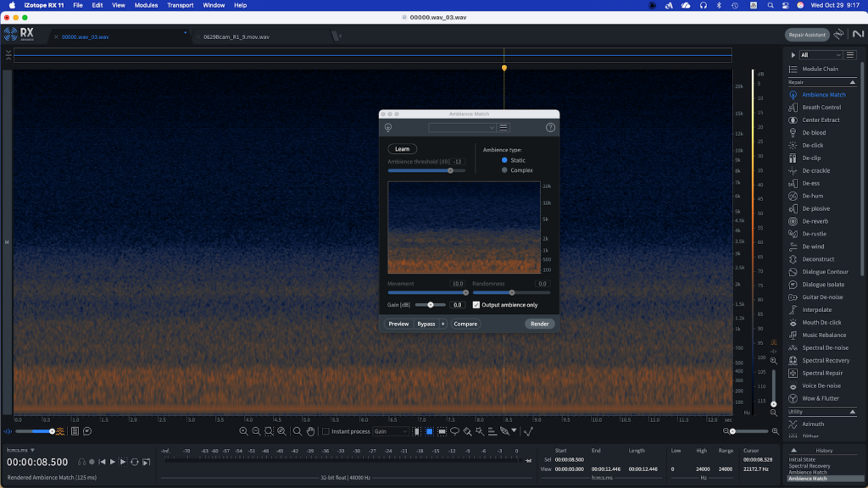Viewport: 868px width, 488px height.
Task: Select Complex ambience type
Action: point(505,170)
